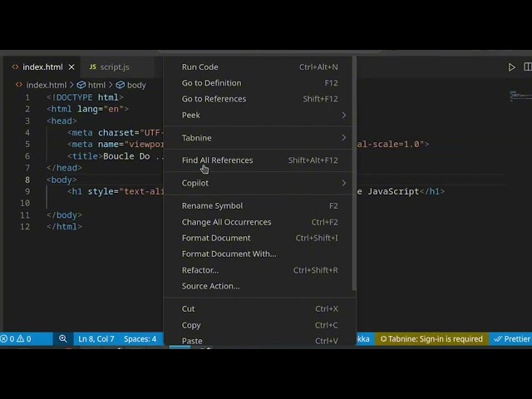532x399 pixels.
Task: Click the title tag on line 6
Action: coord(85,156)
